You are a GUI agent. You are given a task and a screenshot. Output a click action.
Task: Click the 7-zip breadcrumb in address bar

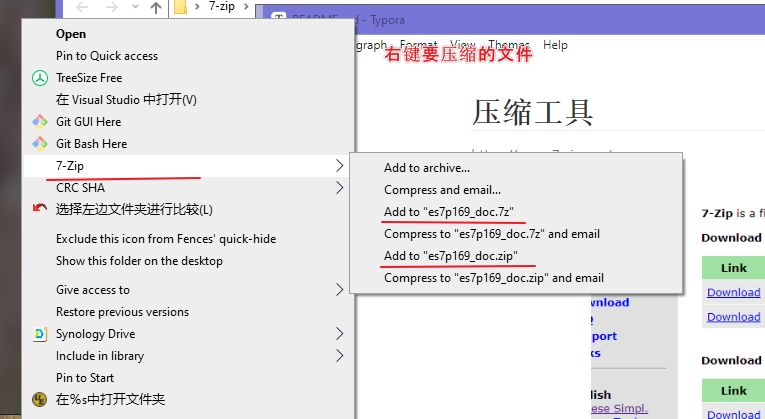click(x=222, y=6)
